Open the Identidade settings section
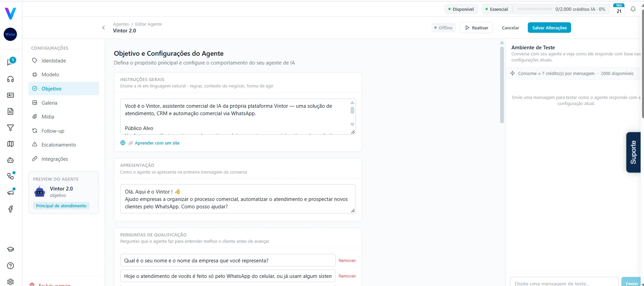 [63, 61]
